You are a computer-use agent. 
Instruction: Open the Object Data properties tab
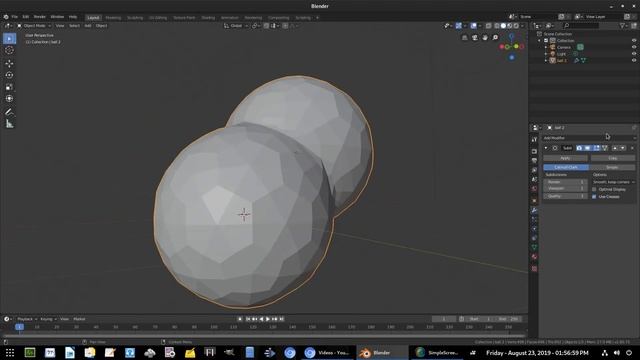(534, 247)
